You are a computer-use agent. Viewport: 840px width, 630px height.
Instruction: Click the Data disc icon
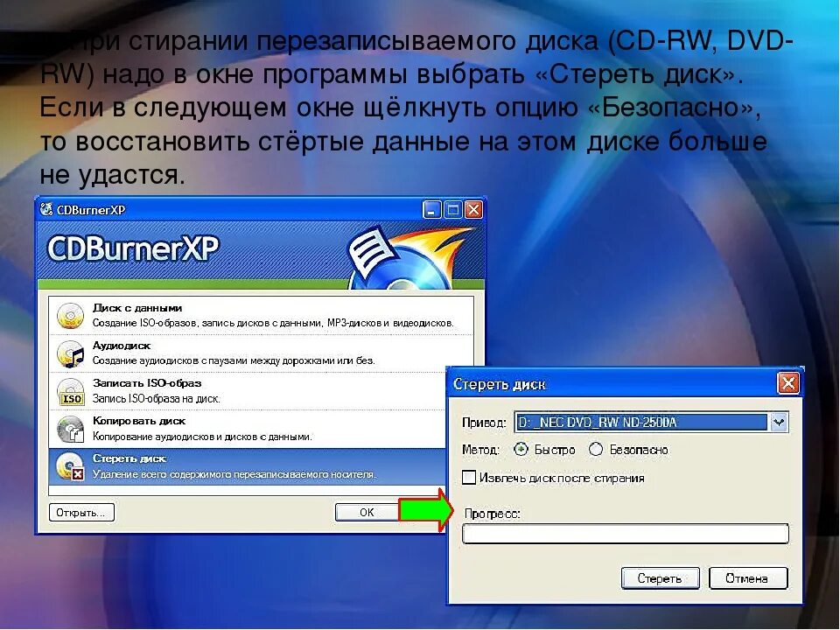[70, 316]
